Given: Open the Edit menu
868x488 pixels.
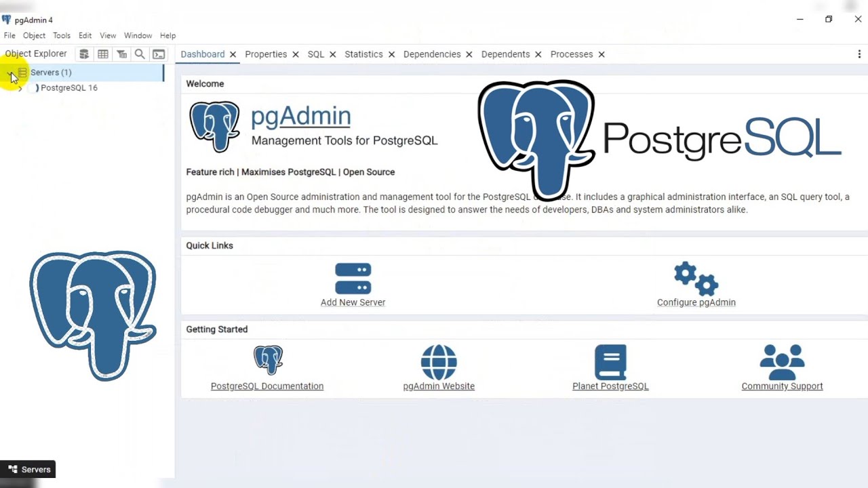Looking at the screenshot, I should [x=85, y=35].
